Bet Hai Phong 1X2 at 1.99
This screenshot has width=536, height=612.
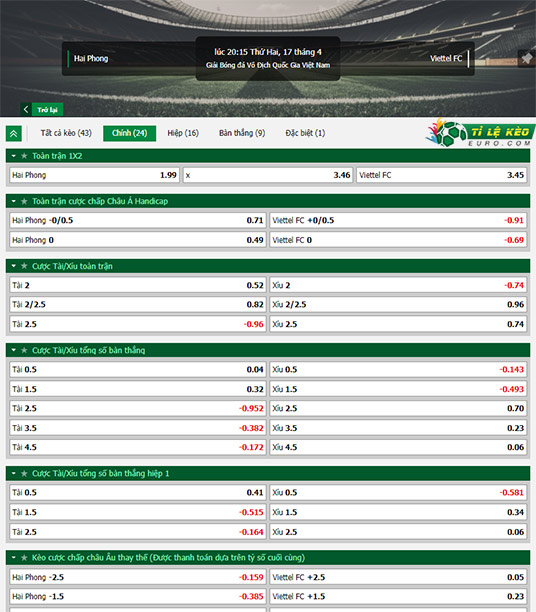pyautogui.click(x=94, y=175)
